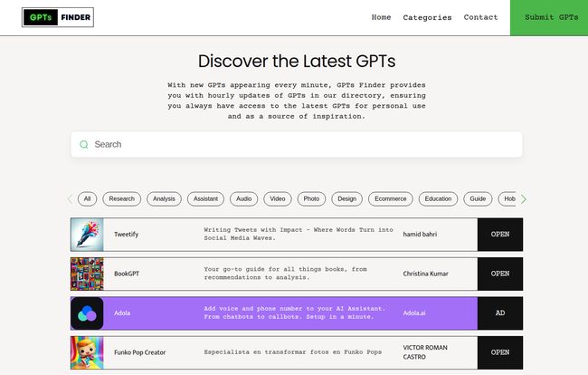Click the Tweetify title text
The image size is (588, 375).
pos(127,235)
